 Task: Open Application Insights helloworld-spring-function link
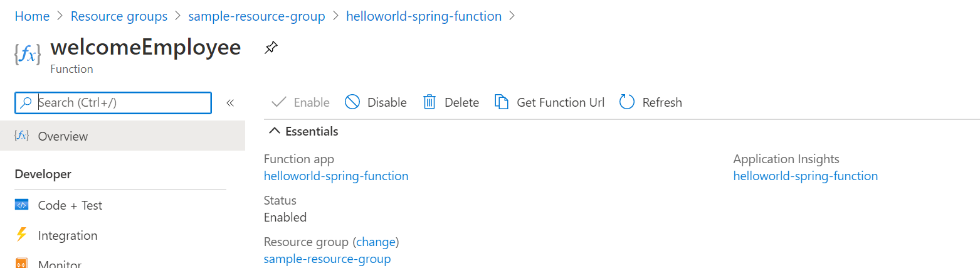tap(805, 176)
